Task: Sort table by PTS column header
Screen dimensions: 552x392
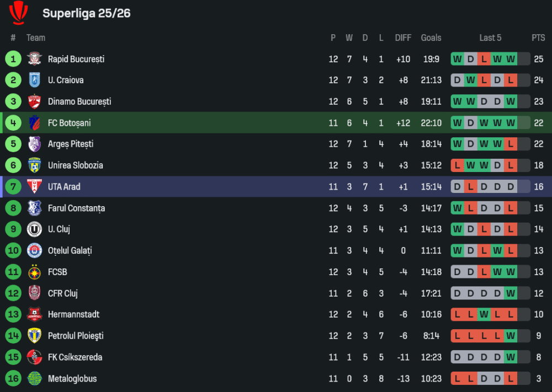Action: pos(538,37)
